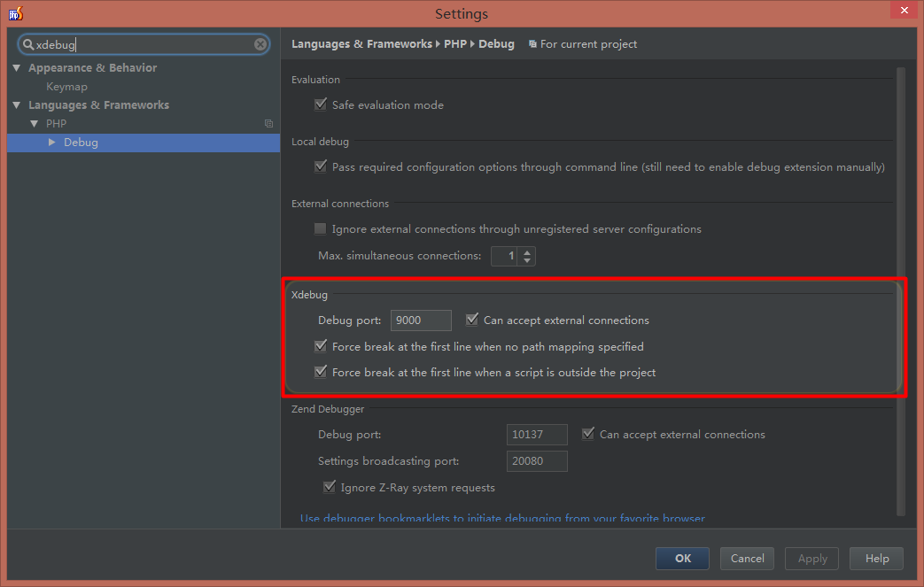Decrease max simultaneous connections
Screen dimensions: 924x587
527,260
